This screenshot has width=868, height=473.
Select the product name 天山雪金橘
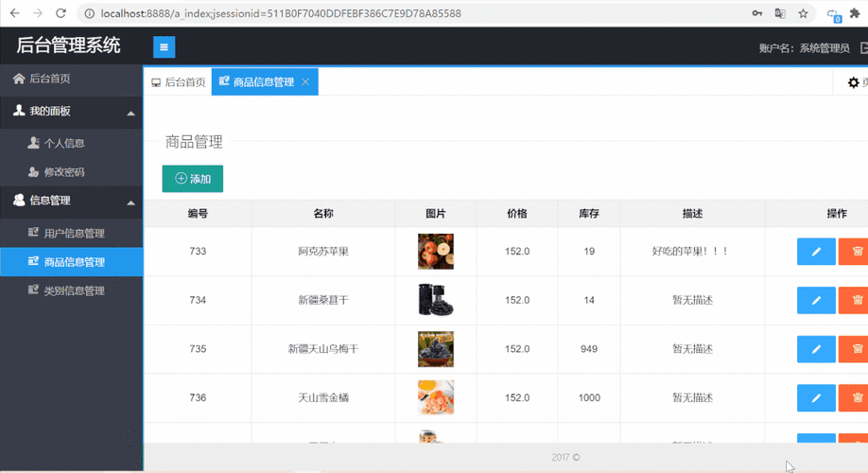point(323,397)
